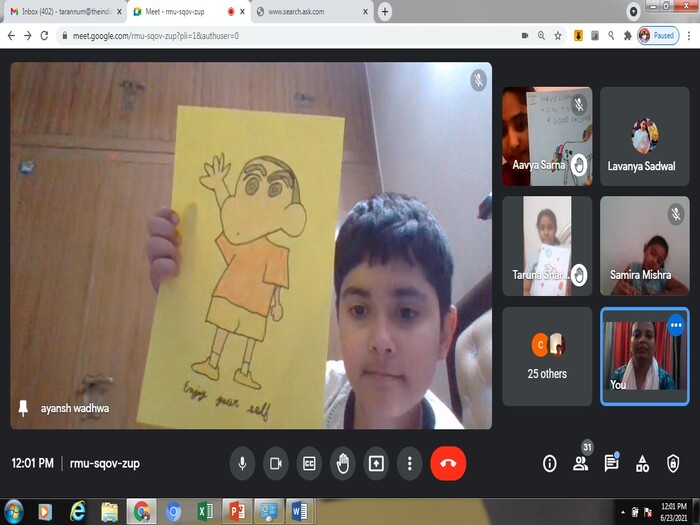Close the www.search.ask.com tab
The height and width of the screenshot is (525, 700).
(365, 12)
